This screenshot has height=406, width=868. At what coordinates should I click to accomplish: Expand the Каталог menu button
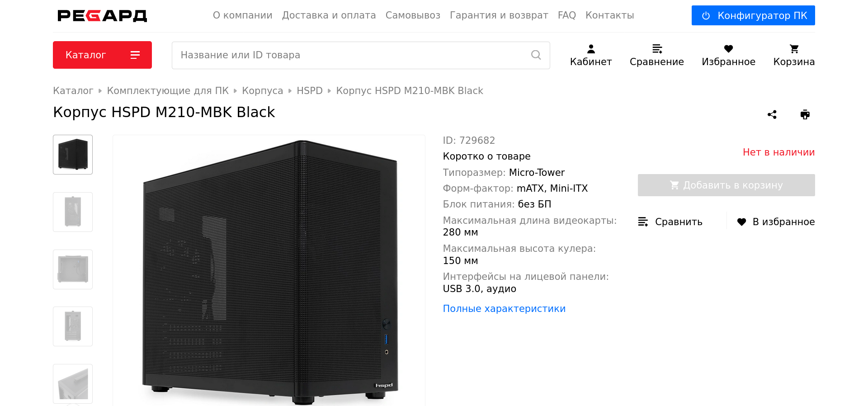102,55
